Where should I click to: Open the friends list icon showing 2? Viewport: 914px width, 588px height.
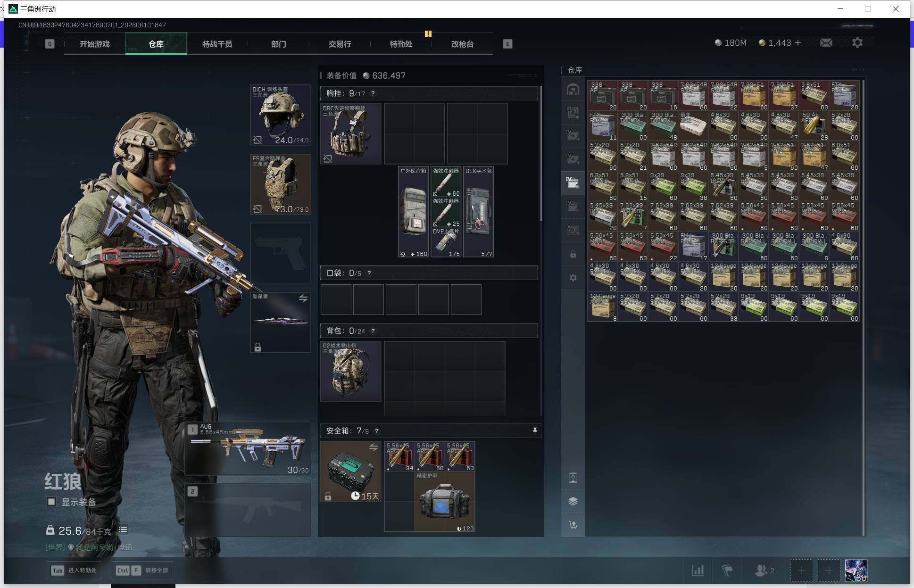click(764, 571)
